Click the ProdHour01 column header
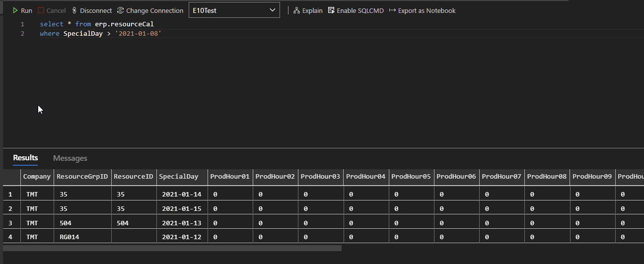The height and width of the screenshot is (264, 644). pos(229,177)
